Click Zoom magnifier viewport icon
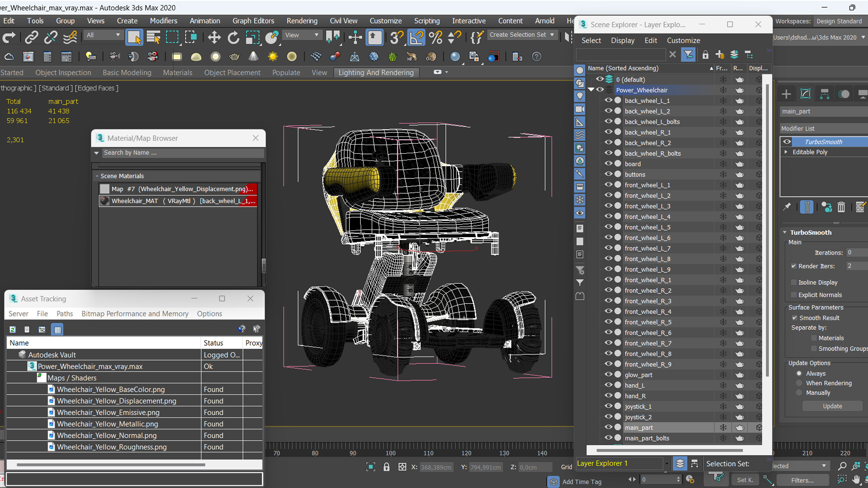The width and height of the screenshot is (868, 488). [x=842, y=466]
